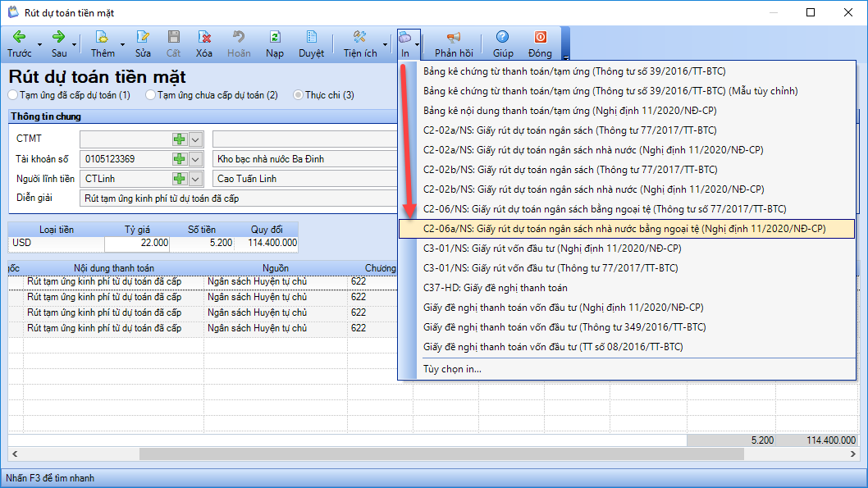This screenshot has width=868, height=488.
Task: Delete the voucher with Xóa
Action: (x=203, y=44)
